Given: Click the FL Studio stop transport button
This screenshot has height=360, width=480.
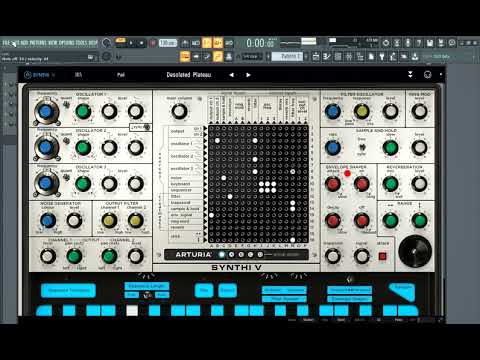Looking at the screenshot, I should 142,43.
